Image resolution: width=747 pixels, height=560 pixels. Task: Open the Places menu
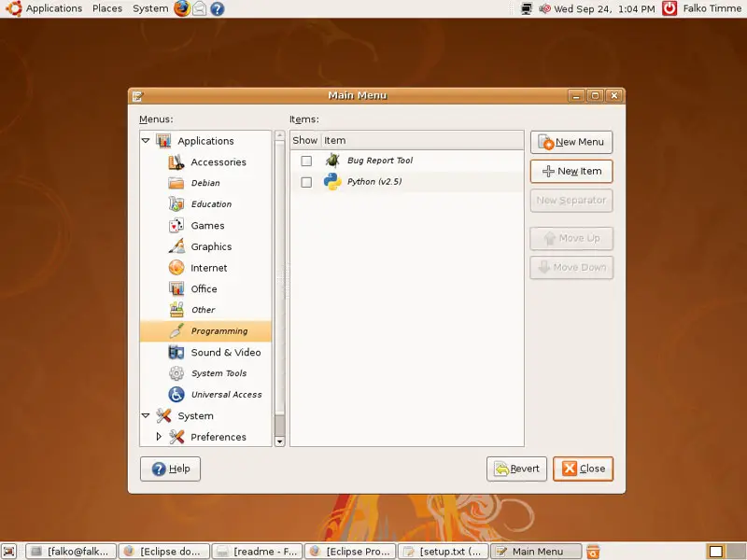coord(107,8)
